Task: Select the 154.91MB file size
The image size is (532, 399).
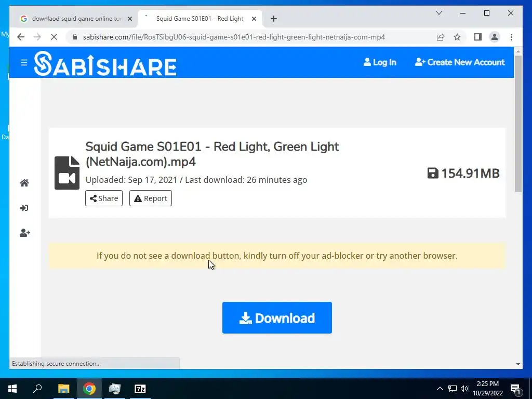Action: pyautogui.click(x=470, y=174)
